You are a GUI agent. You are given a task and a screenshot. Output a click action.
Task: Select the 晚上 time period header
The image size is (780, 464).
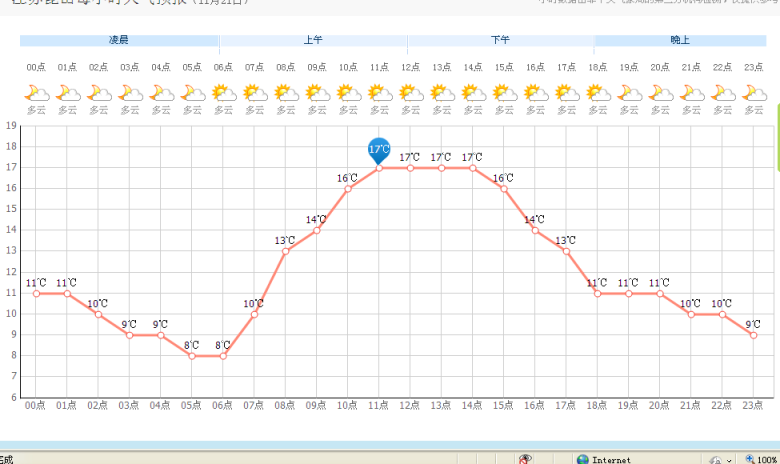click(680, 41)
